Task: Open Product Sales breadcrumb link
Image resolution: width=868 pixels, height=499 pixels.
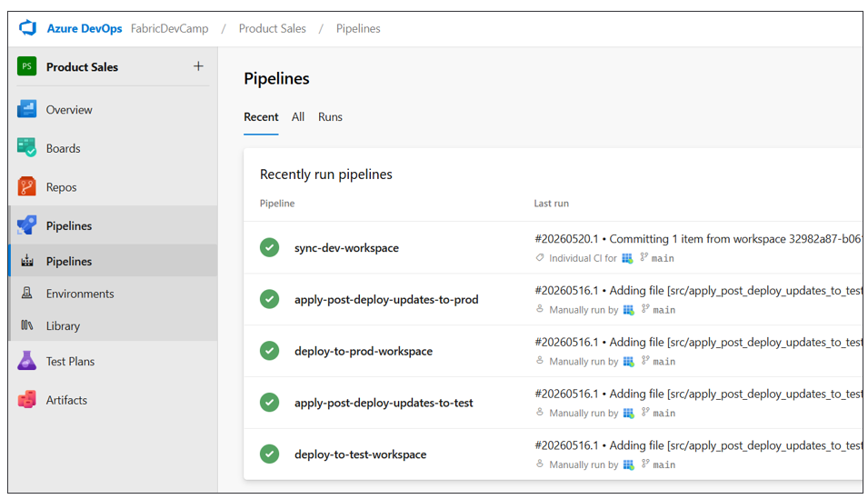Action: click(x=273, y=28)
